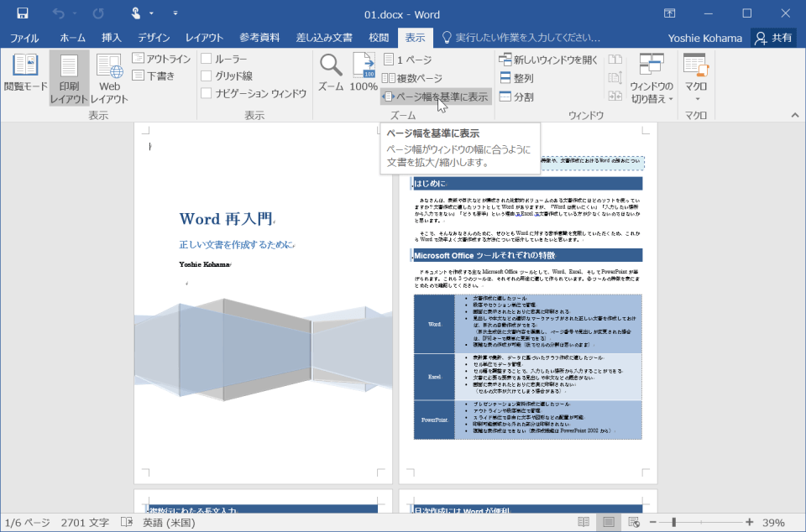Viewport: 806px width, 532px height.
Task: Switch to Web レイアウト view
Action: 109,78
